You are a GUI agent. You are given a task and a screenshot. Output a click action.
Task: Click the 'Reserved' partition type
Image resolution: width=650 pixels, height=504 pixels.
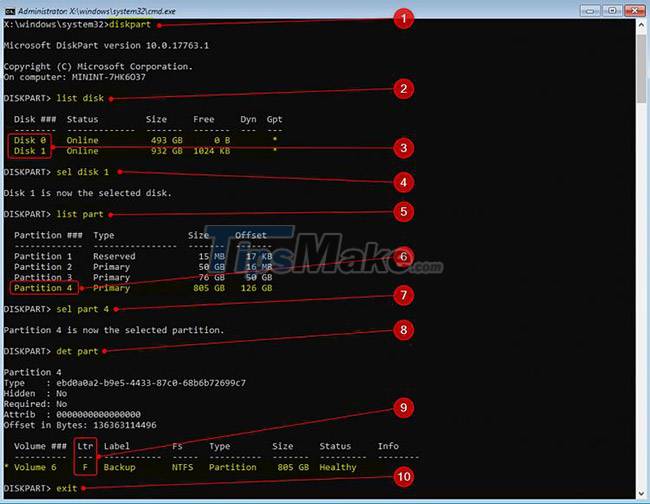(114, 256)
